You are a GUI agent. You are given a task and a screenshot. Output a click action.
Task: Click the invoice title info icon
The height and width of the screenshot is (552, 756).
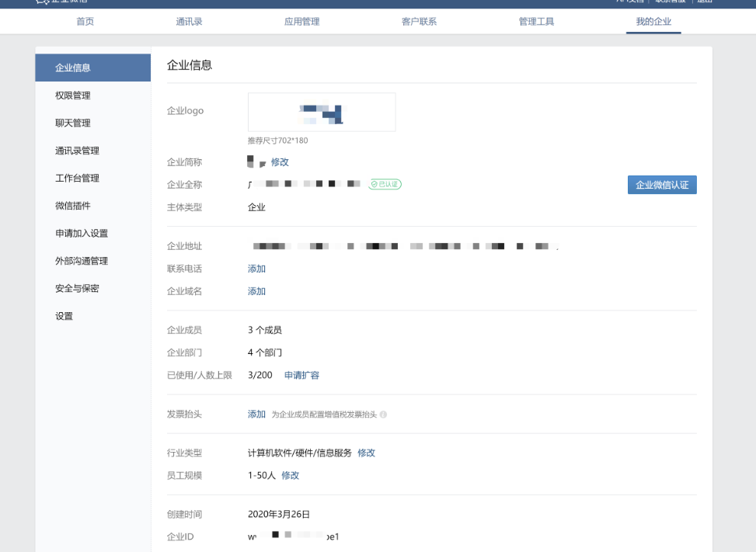pos(383,415)
